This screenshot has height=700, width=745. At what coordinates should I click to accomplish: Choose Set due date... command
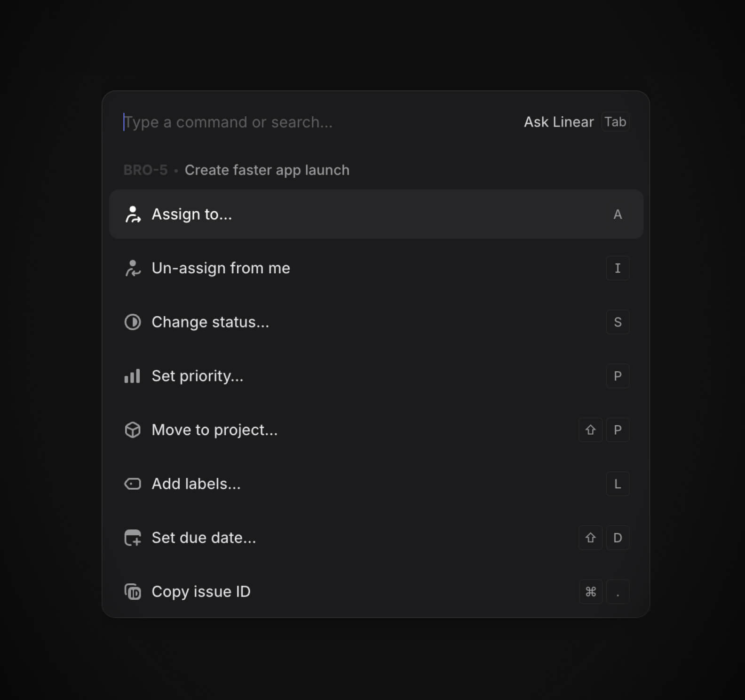(x=376, y=538)
